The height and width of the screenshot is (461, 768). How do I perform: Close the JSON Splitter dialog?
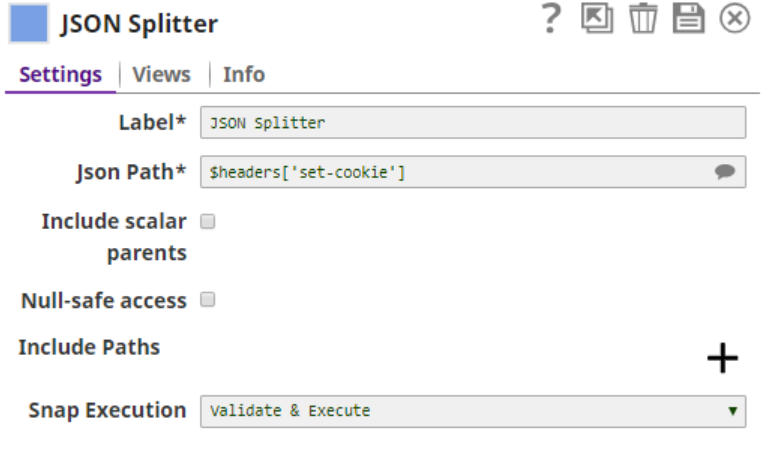[x=734, y=19]
